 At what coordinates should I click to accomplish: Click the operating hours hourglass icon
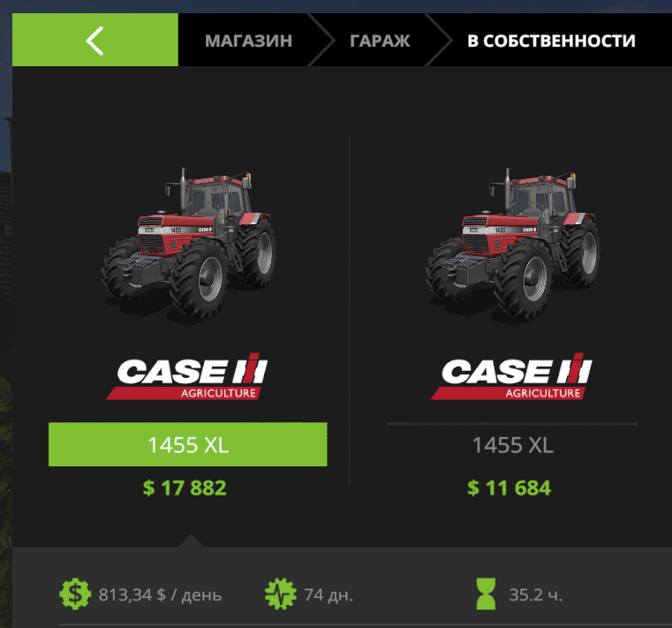point(486,594)
